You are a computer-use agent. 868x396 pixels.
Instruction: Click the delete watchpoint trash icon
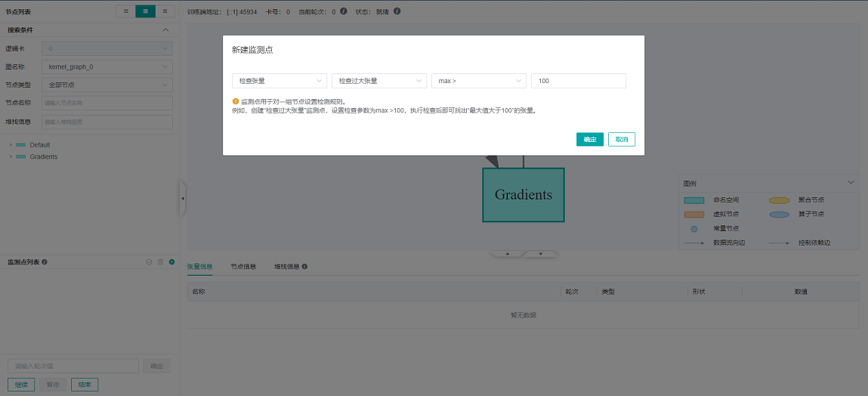(160, 262)
